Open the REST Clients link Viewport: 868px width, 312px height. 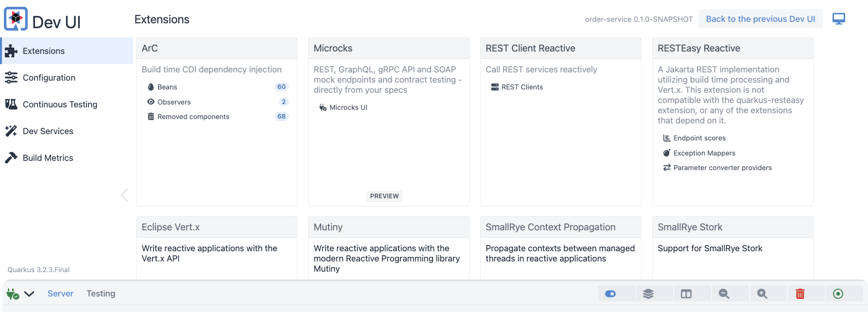(522, 87)
